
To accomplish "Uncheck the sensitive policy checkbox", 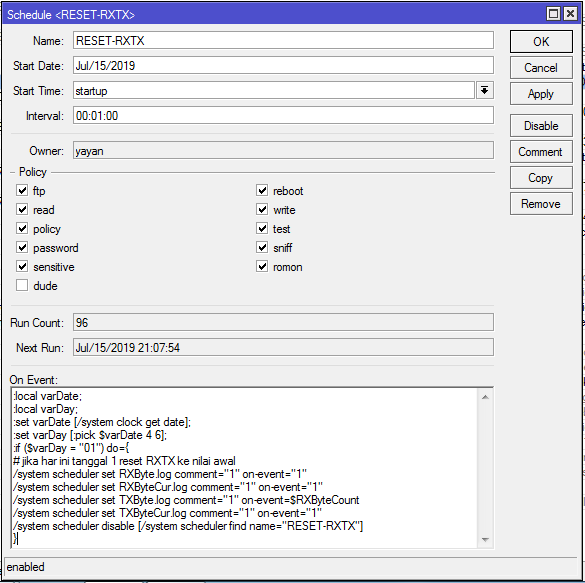I will click(x=22, y=266).
